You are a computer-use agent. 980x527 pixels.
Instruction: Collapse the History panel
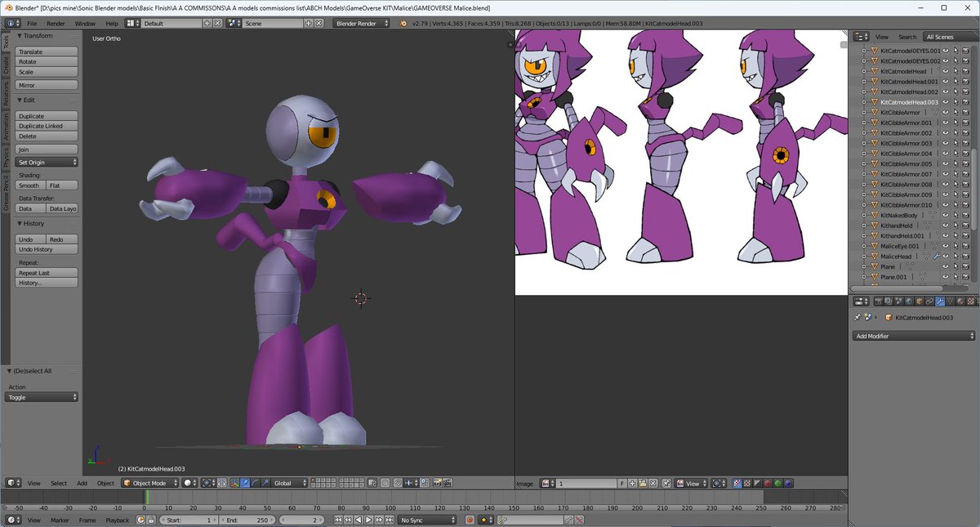point(20,223)
